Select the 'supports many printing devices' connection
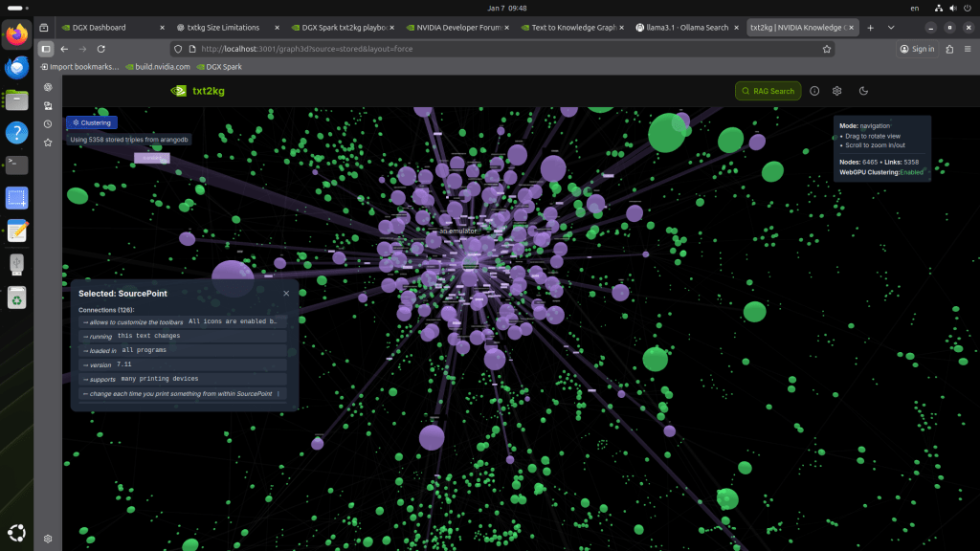 coord(183,379)
